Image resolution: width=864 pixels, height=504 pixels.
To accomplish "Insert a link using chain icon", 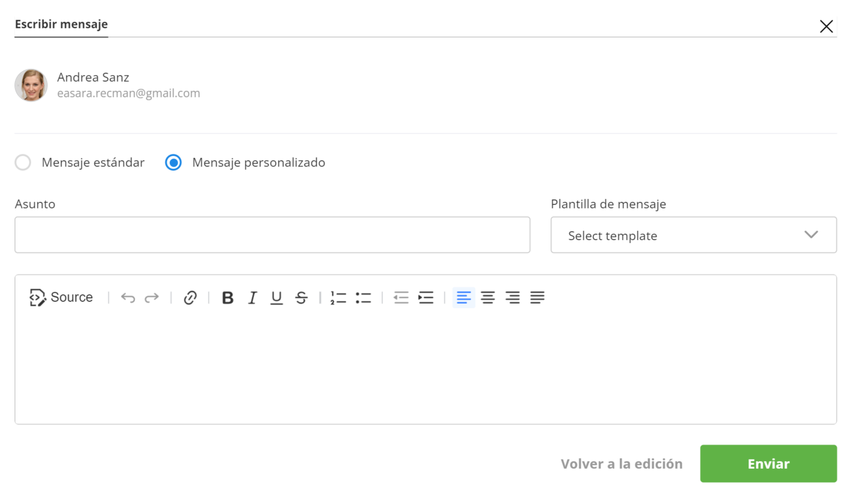I will pos(190,298).
